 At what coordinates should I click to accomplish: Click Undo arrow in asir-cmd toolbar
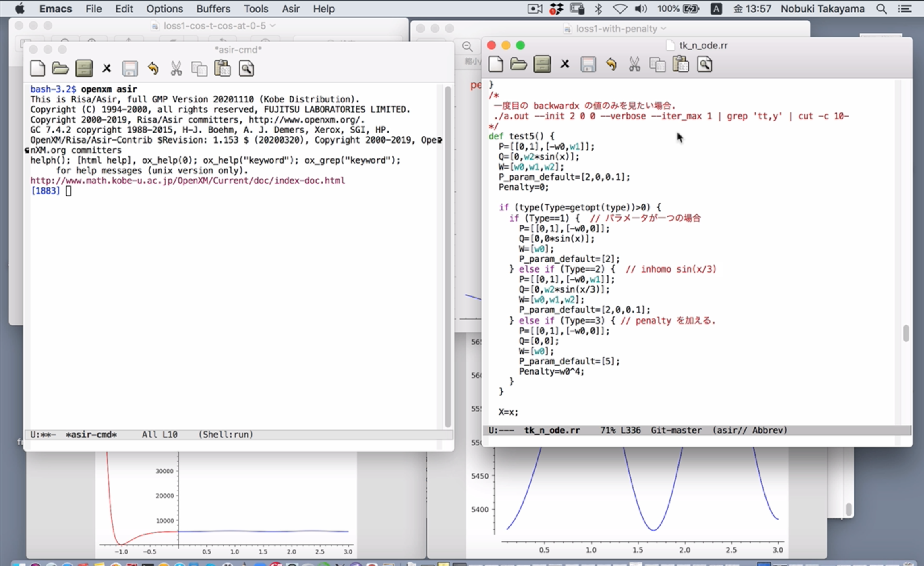153,69
